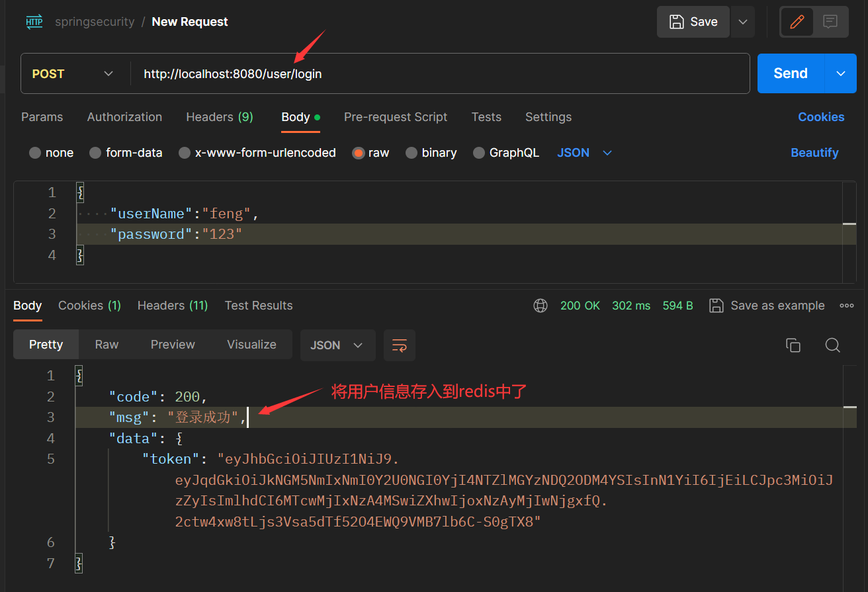Open the request body JSON format dropdown
The image size is (868, 592).
(x=585, y=153)
